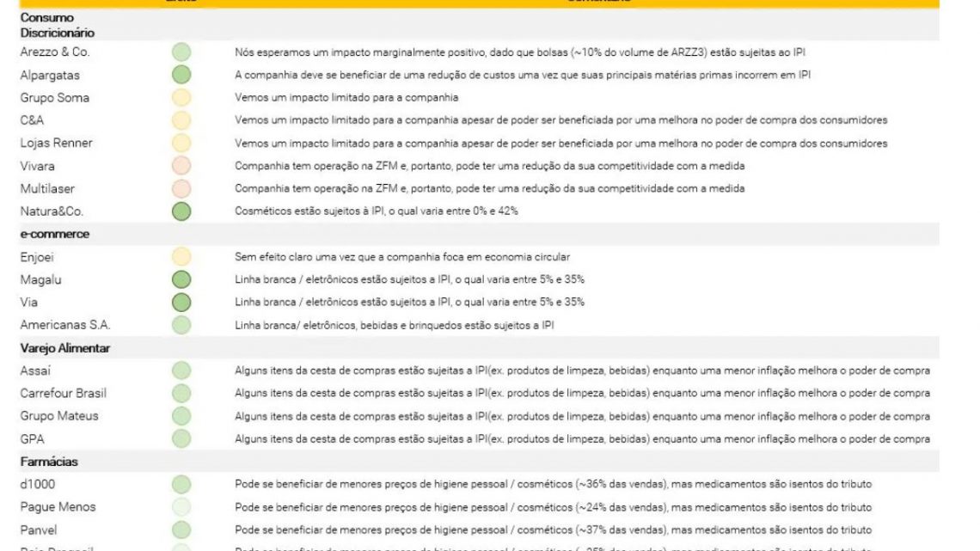
Task: Click the Grupo Mateus company name
Action: (x=58, y=416)
